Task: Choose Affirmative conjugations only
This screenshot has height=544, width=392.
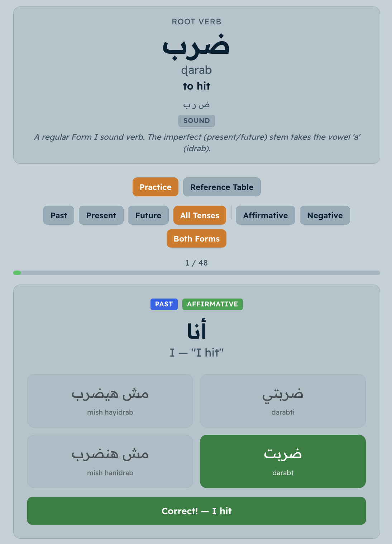Action: pyautogui.click(x=265, y=215)
